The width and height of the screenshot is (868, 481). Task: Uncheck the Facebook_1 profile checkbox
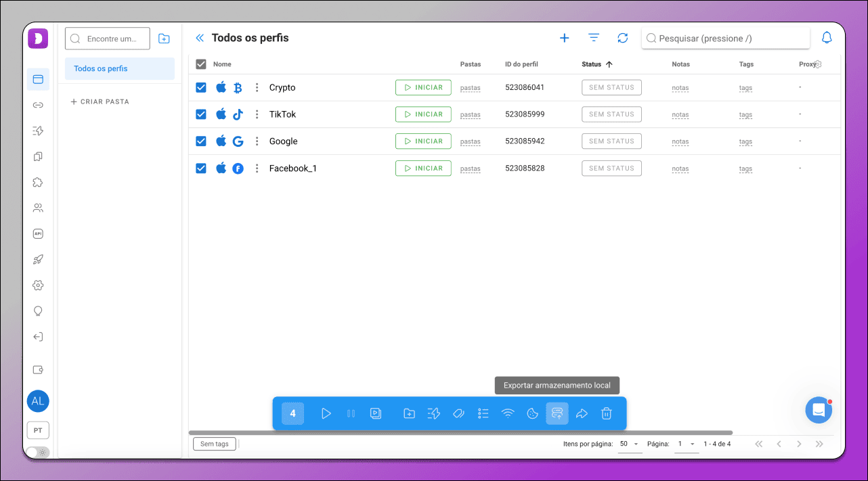tap(201, 168)
